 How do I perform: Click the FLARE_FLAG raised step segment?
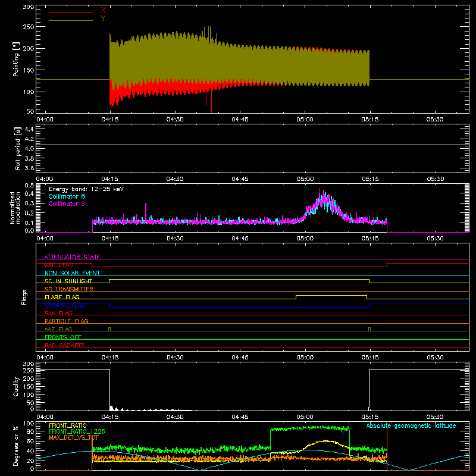(331, 295)
